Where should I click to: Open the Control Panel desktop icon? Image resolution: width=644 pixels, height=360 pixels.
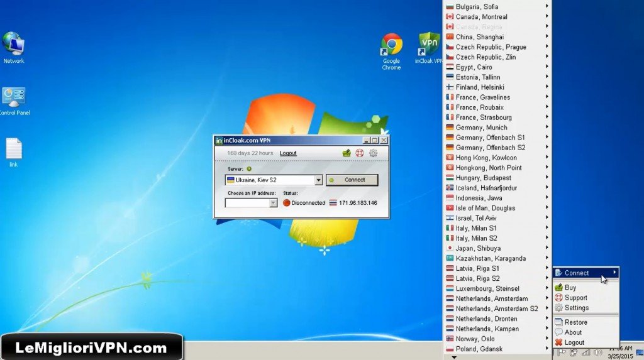point(14,101)
